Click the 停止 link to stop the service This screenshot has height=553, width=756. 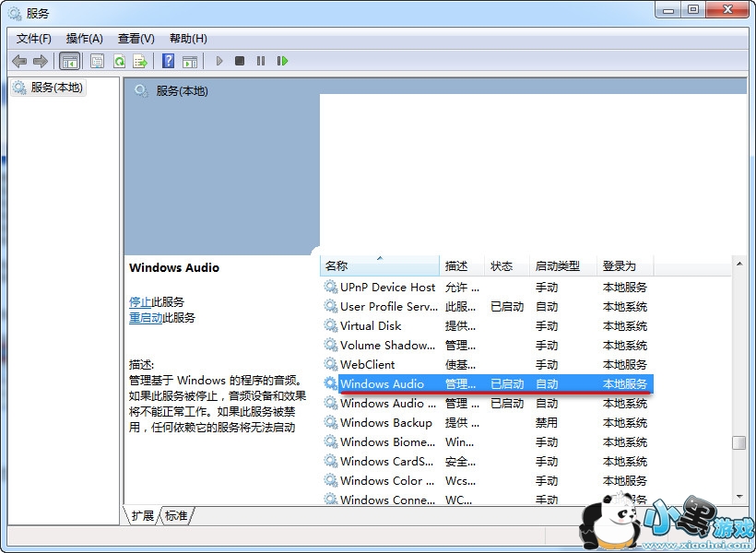(140, 301)
